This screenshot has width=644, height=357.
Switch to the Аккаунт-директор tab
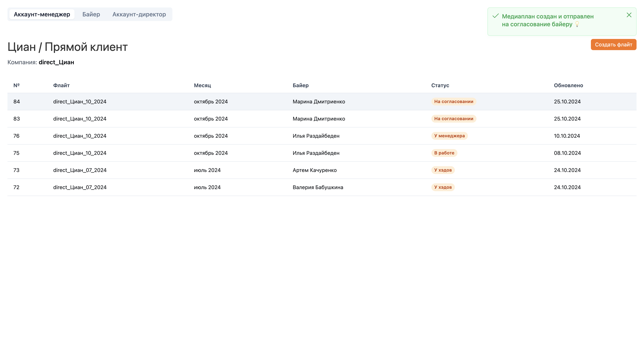pos(139,14)
